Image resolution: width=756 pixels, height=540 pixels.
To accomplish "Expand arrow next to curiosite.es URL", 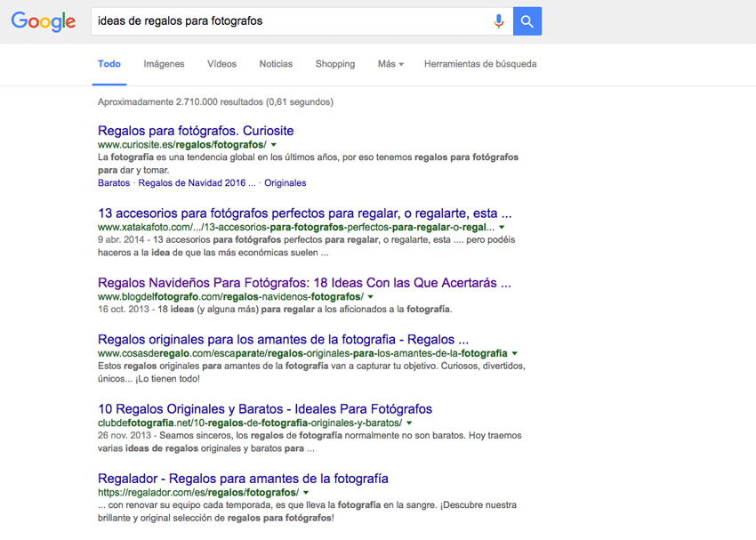I will (273, 145).
